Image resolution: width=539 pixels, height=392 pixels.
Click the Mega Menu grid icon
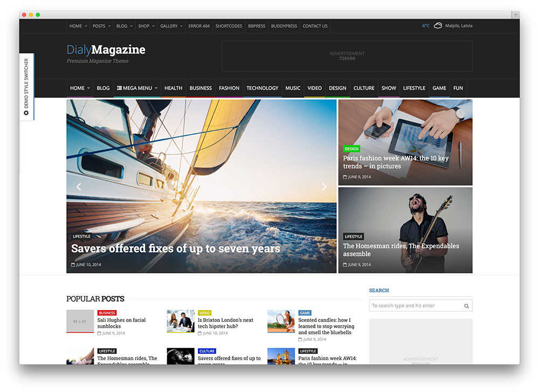point(119,88)
